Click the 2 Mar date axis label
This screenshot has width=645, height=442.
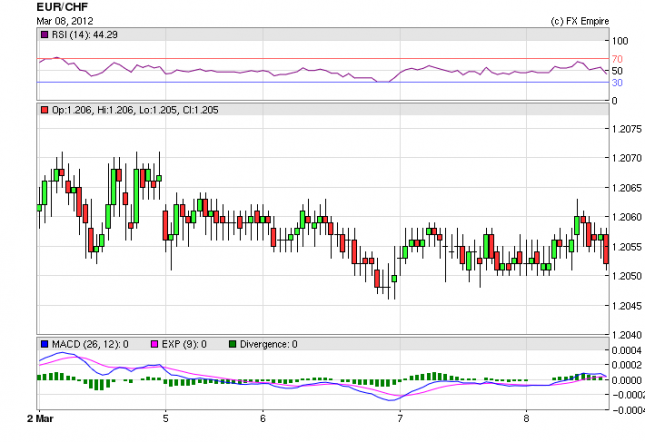click(40, 419)
